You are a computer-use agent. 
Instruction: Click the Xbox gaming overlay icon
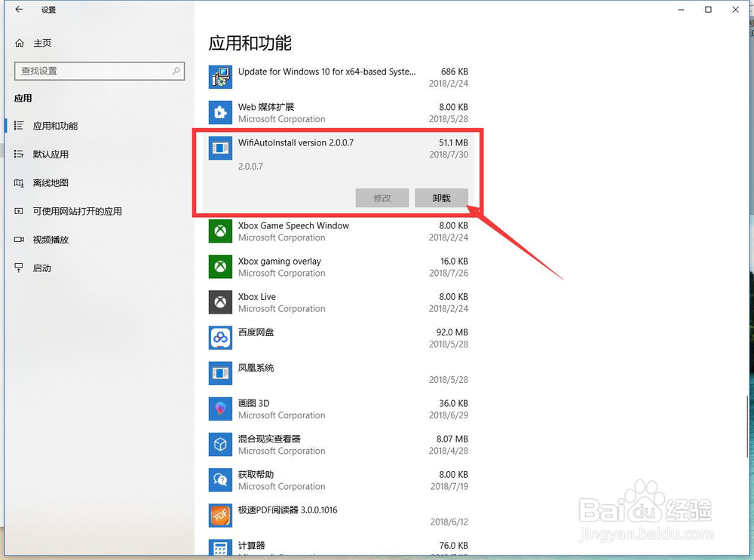pyautogui.click(x=220, y=267)
